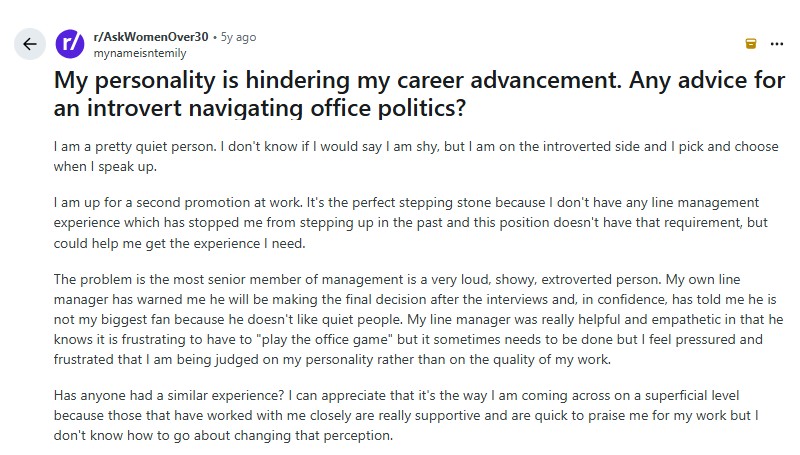The height and width of the screenshot is (455, 800).
Task: Click the paragraph starting "The problem is the most senior member"
Action: point(418,319)
